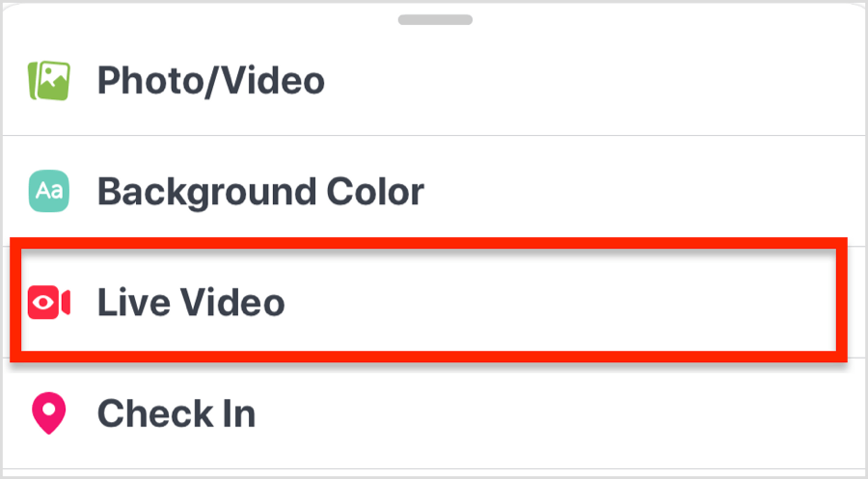868x479 pixels.
Task: Click blank area of the Check In row
Action: 554,413
